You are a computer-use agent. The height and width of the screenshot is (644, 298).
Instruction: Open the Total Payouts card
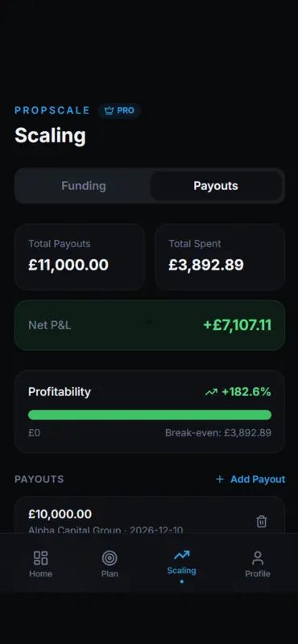[80, 257]
